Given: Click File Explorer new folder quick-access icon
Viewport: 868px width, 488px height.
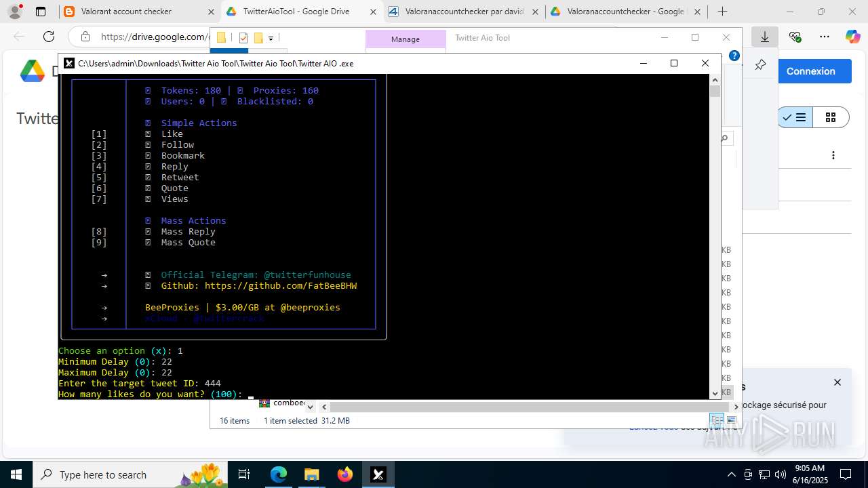Looking at the screenshot, I should (x=258, y=38).
